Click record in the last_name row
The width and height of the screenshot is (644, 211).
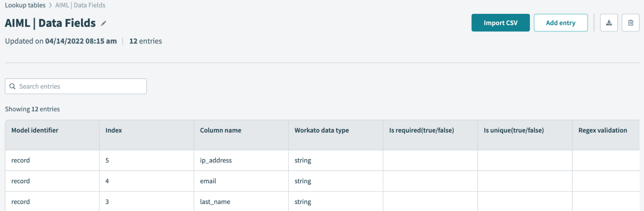tap(21, 202)
